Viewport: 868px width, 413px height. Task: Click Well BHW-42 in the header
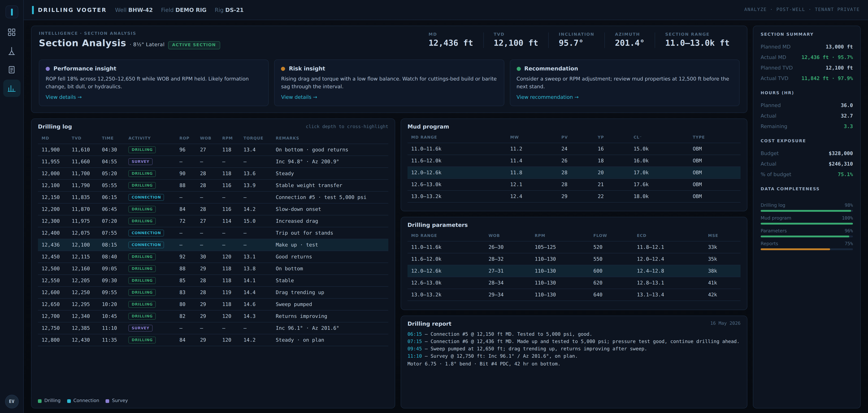click(134, 10)
